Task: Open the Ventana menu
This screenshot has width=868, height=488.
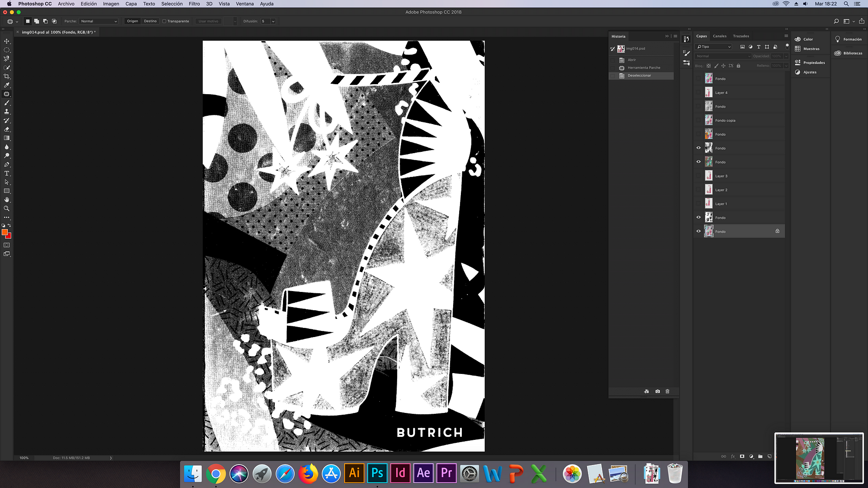Action: [x=245, y=4]
